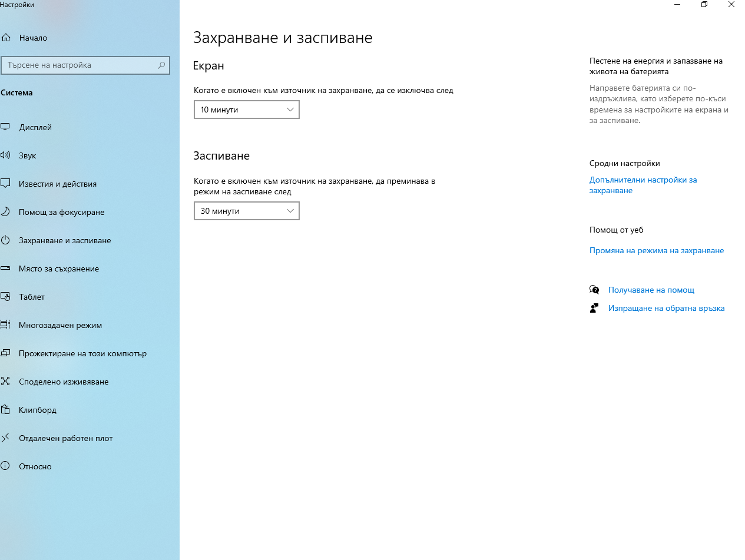The height and width of the screenshot is (560, 745).
Task: Click the Дисплей monitor icon
Action: [x=5, y=127]
